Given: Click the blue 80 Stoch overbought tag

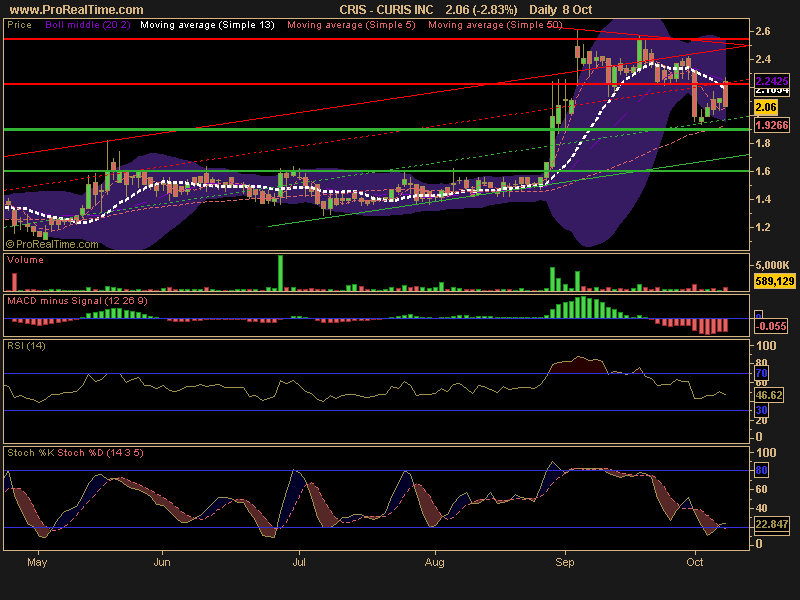Looking at the screenshot, I should [x=761, y=470].
